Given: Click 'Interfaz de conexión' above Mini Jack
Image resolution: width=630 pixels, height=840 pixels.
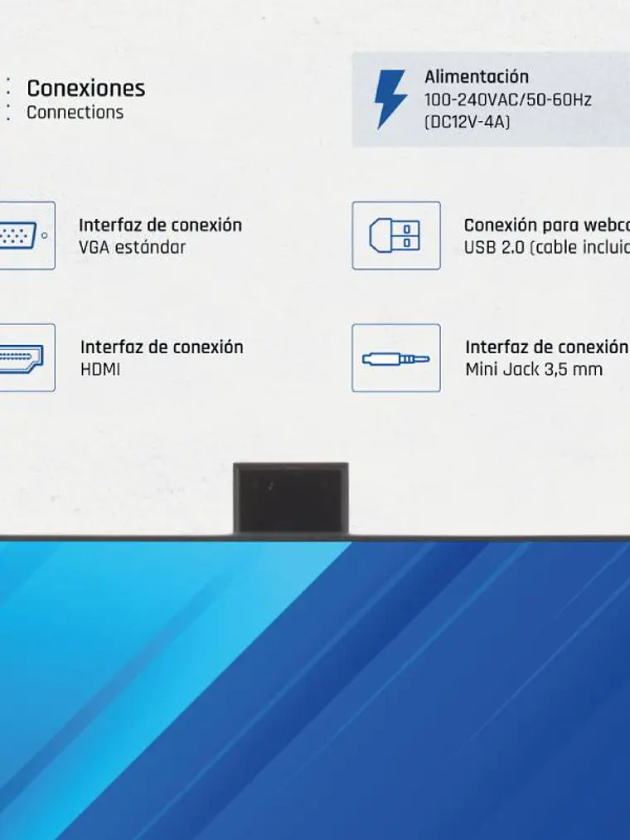Looking at the screenshot, I should (x=546, y=347).
